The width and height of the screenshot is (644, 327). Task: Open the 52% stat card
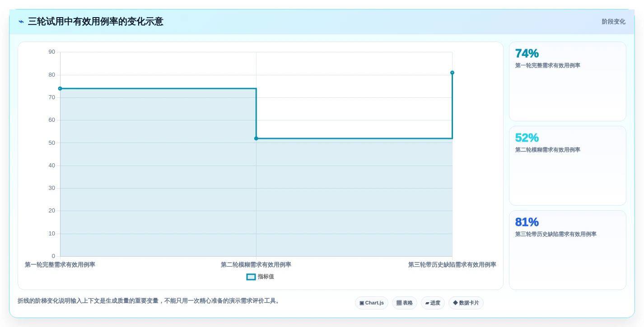[x=568, y=166]
